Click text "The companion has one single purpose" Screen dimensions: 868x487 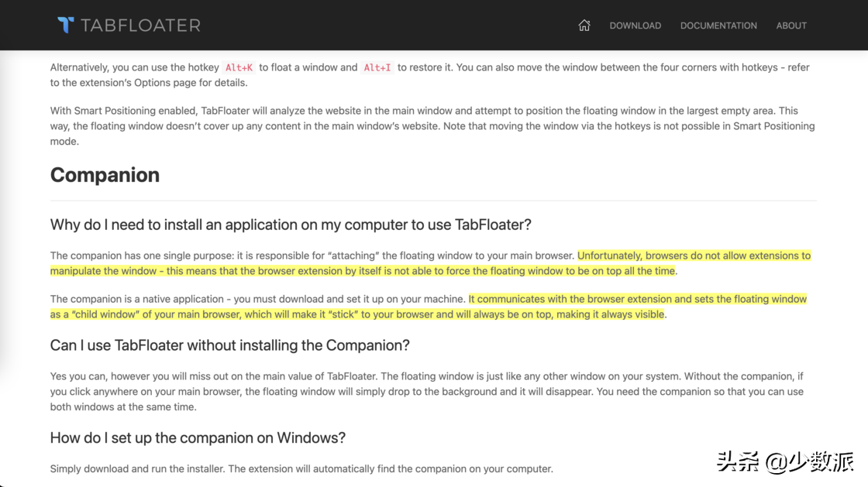coord(140,256)
